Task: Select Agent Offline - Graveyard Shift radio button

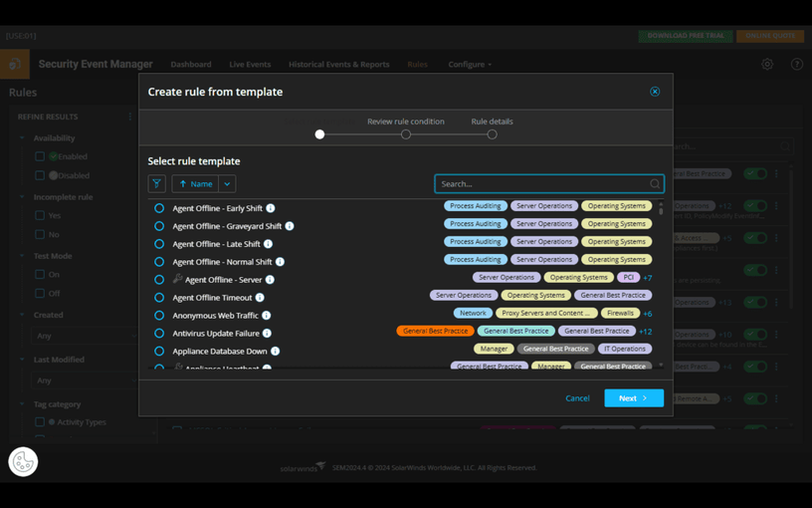Action: [159, 226]
